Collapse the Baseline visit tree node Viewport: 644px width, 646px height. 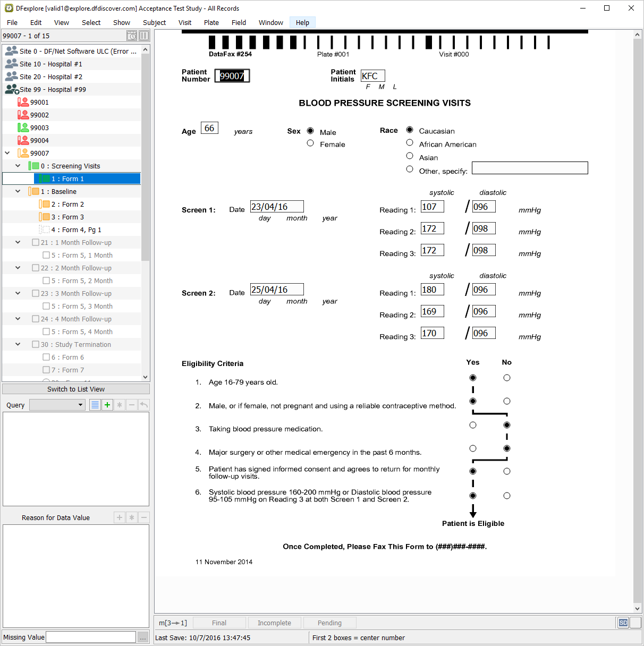(x=18, y=191)
